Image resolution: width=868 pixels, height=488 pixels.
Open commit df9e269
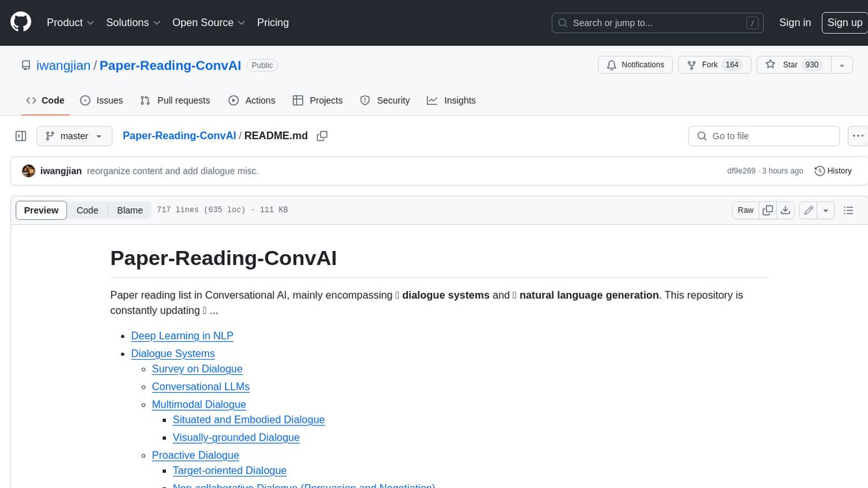[741, 171]
